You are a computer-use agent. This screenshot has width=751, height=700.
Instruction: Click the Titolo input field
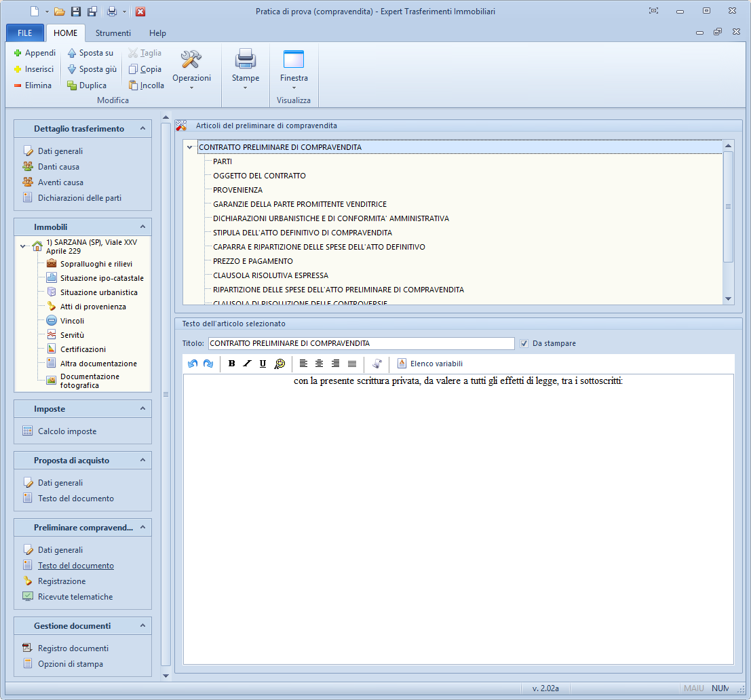pyautogui.click(x=361, y=343)
